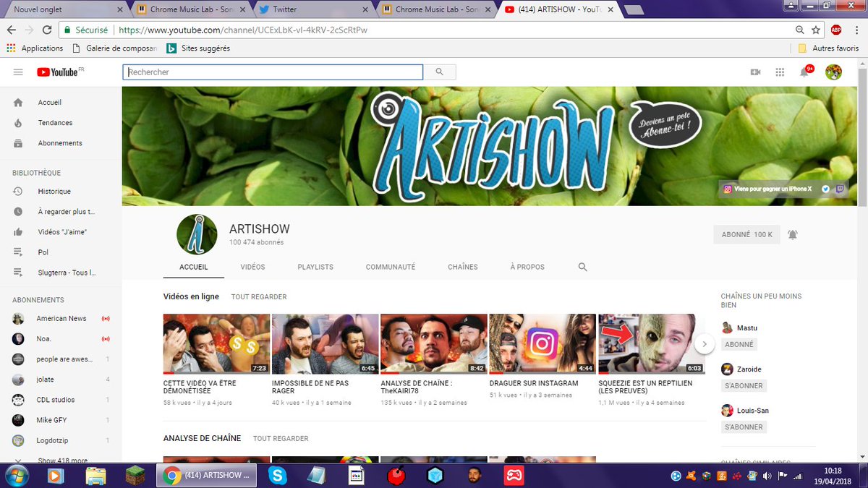Click the ARTISHOW channel avatar

pyautogui.click(x=197, y=234)
